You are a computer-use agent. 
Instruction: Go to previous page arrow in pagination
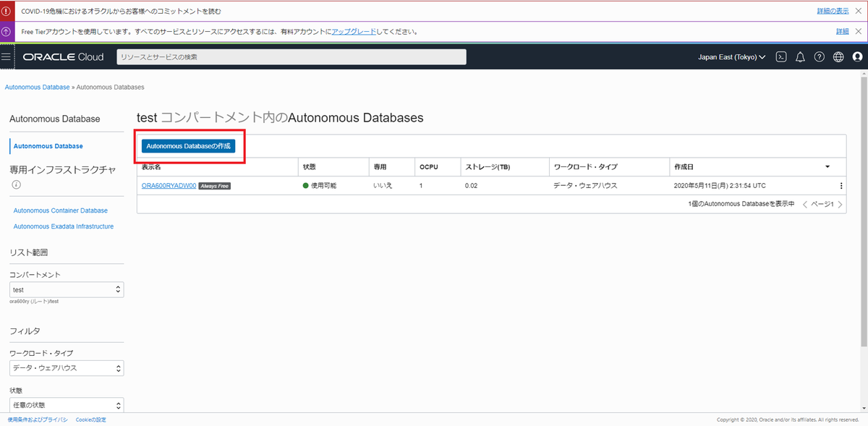805,205
